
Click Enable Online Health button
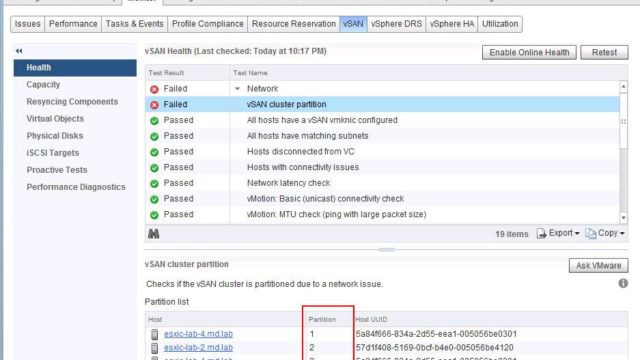point(529,52)
